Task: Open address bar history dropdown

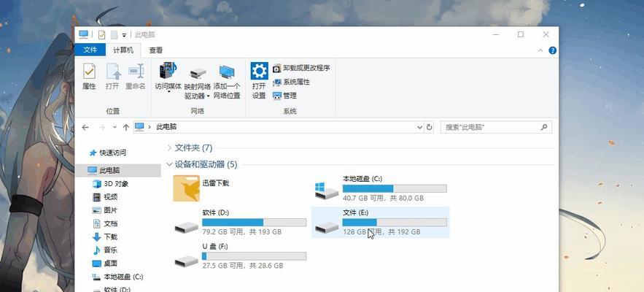Action: point(420,127)
